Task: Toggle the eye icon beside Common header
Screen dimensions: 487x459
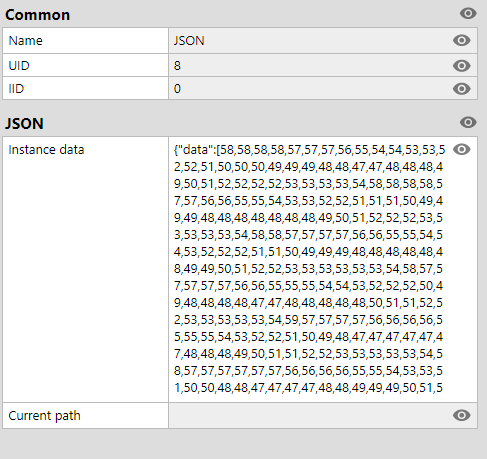Action: click(x=468, y=13)
